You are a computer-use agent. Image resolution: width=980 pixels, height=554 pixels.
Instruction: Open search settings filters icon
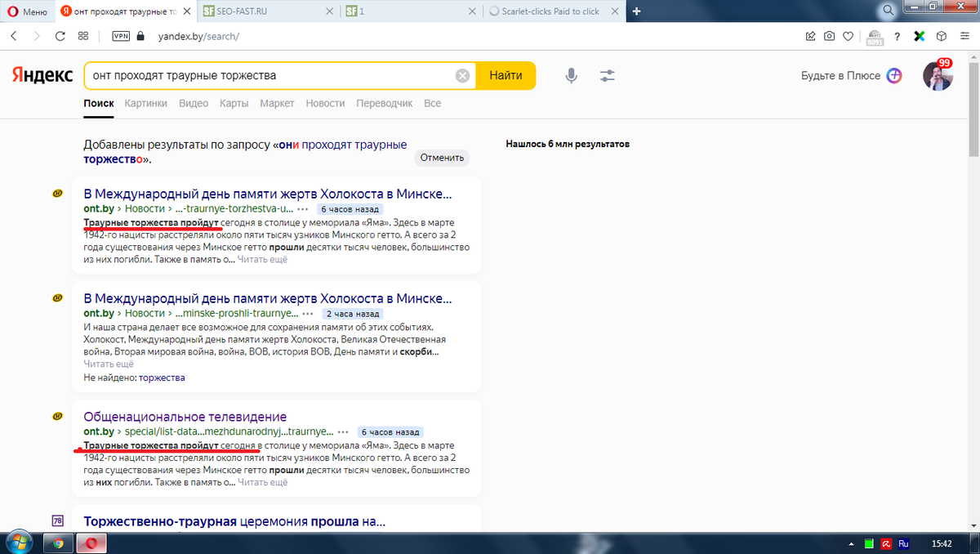(x=608, y=76)
